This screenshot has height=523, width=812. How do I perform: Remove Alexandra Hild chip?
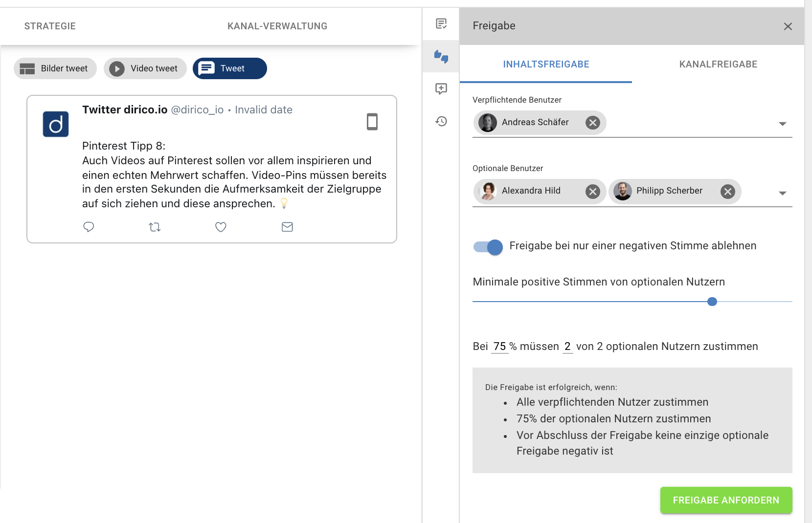click(593, 192)
